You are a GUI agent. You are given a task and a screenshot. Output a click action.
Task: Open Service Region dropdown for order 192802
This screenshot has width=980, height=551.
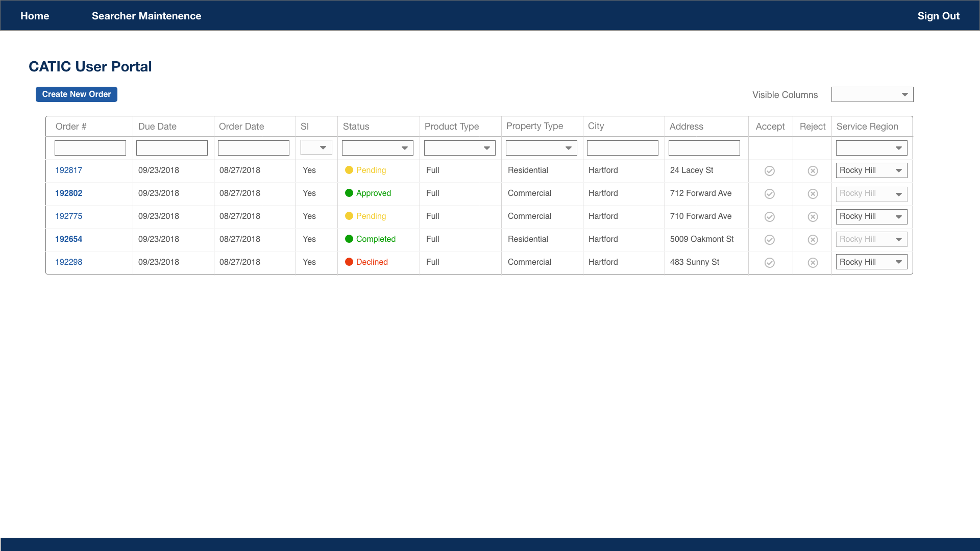pos(872,194)
